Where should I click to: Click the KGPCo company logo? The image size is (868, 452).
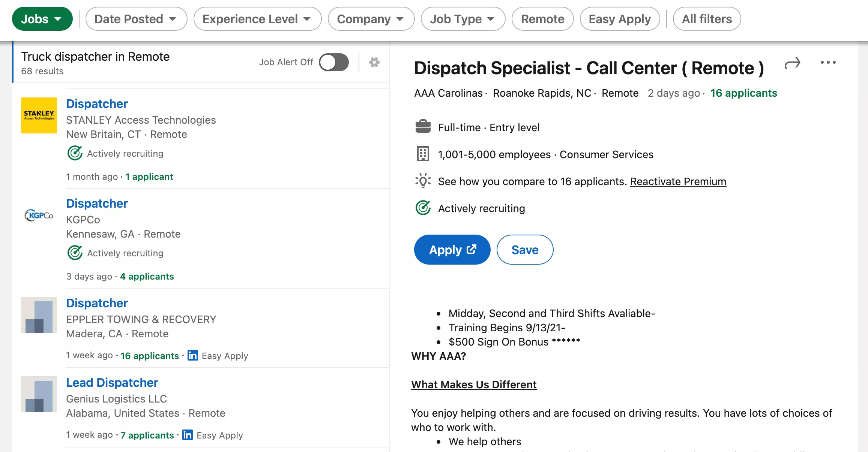coord(39,215)
